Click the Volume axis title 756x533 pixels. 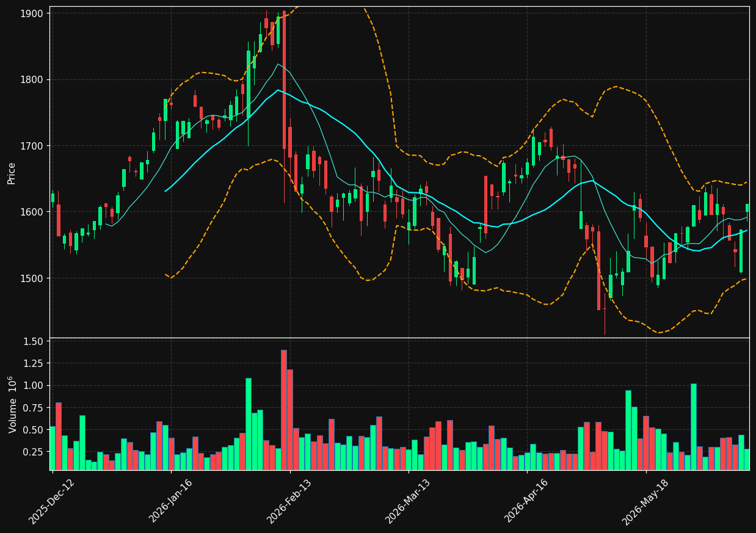click(x=12, y=405)
